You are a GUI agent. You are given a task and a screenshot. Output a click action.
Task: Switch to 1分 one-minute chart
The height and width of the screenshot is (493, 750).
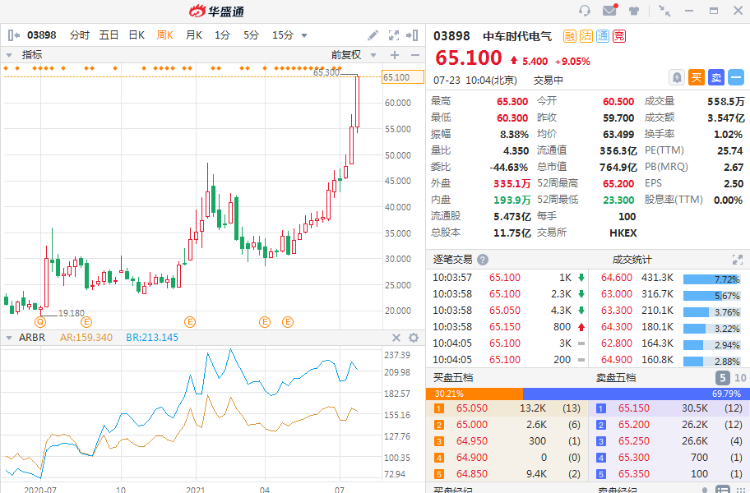pos(222,35)
